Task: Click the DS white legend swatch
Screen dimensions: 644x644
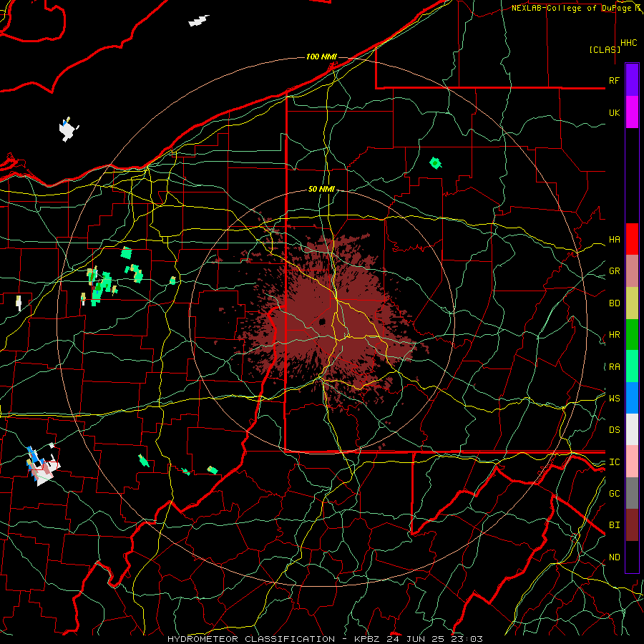Action: pyautogui.click(x=632, y=429)
